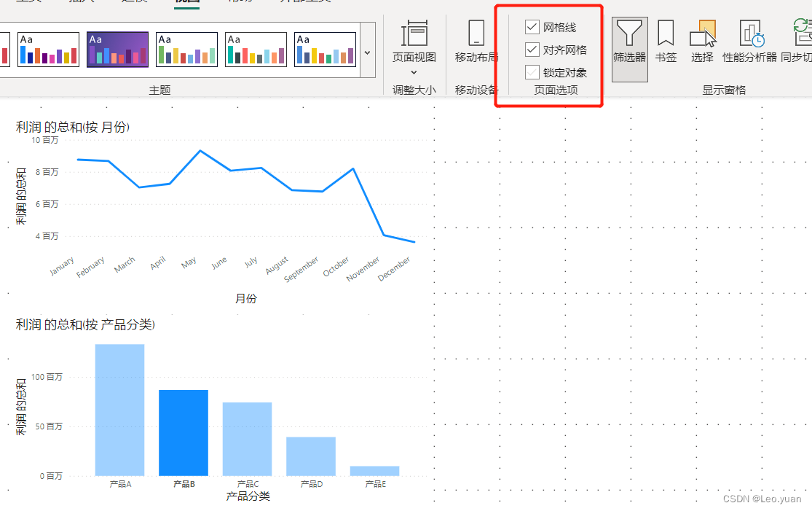Click the 页面选项 group label
The height and width of the screenshot is (511, 812).
tap(556, 90)
